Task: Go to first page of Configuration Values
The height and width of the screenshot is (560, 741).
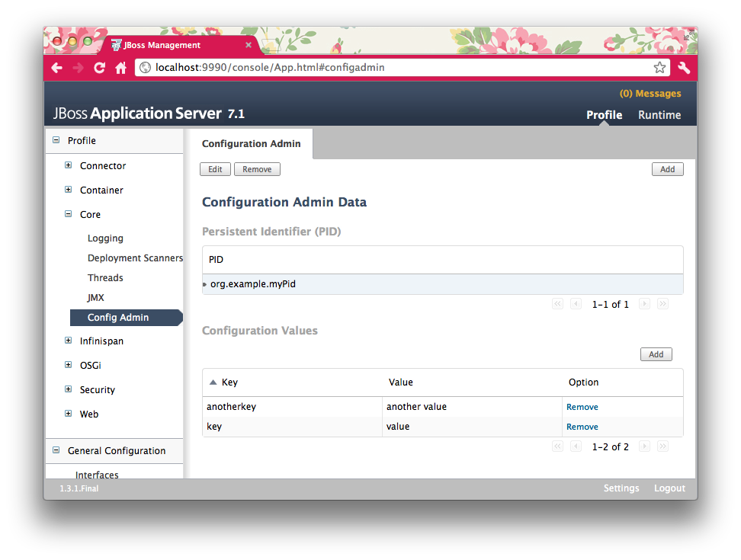Action: pyautogui.click(x=557, y=446)
